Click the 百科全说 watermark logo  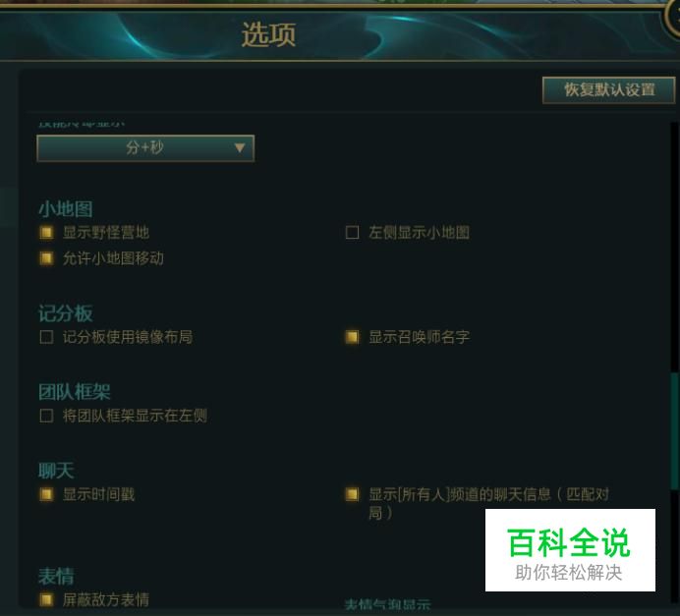coord(570,549)
